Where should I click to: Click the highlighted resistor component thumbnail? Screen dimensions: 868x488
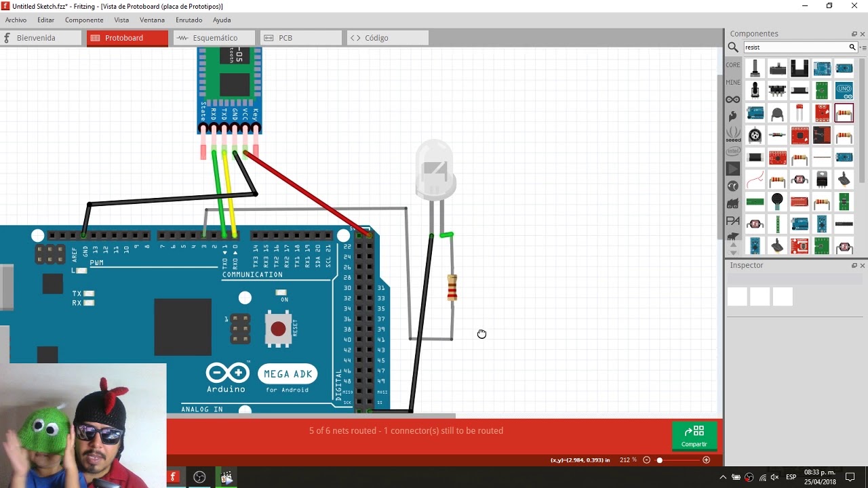pos(844,113)
